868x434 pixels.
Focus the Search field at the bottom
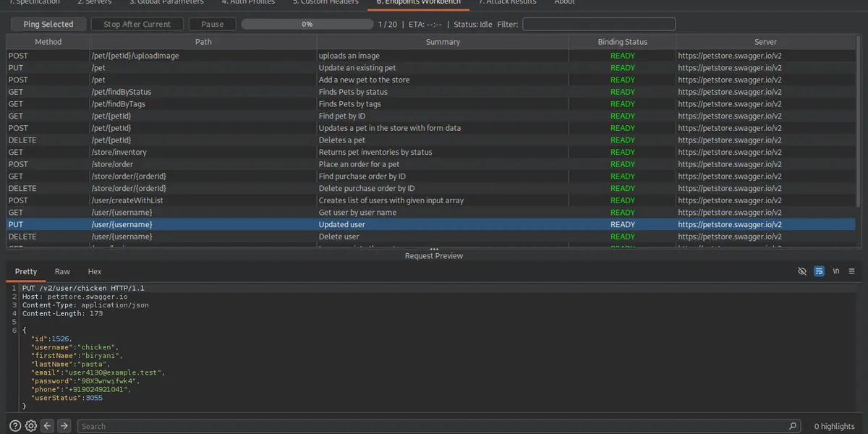tap(439, 426)
